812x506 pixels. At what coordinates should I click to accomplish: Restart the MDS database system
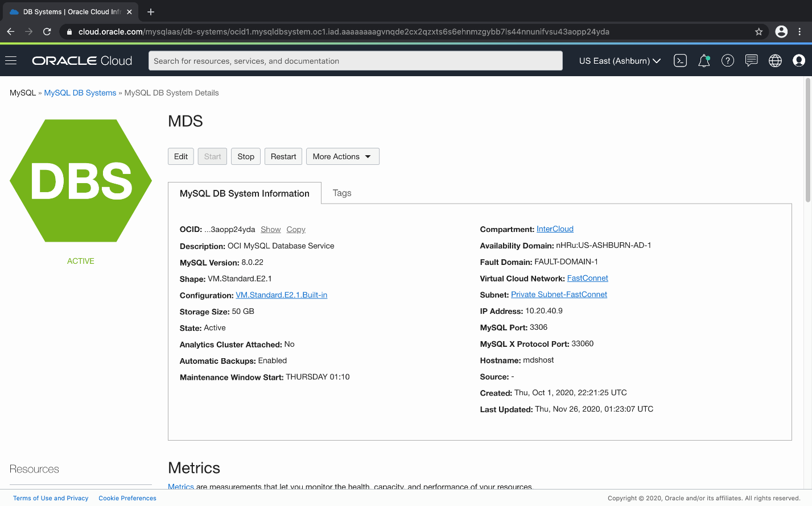pyautogui.click(x=283, y=156)
